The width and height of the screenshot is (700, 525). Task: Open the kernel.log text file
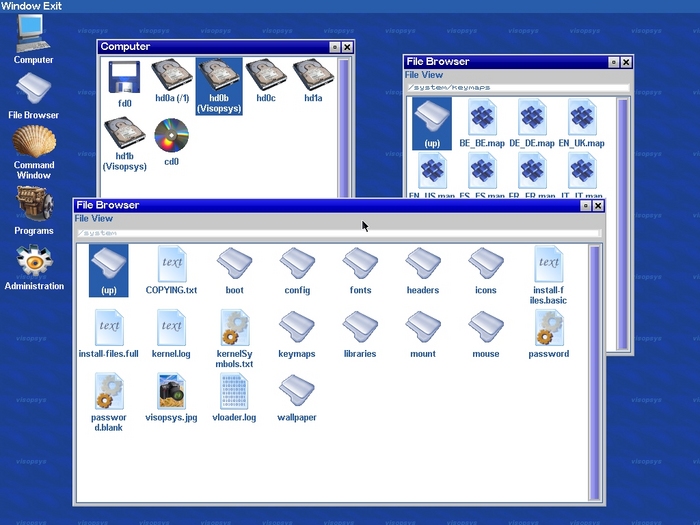(x=172, y=328)
